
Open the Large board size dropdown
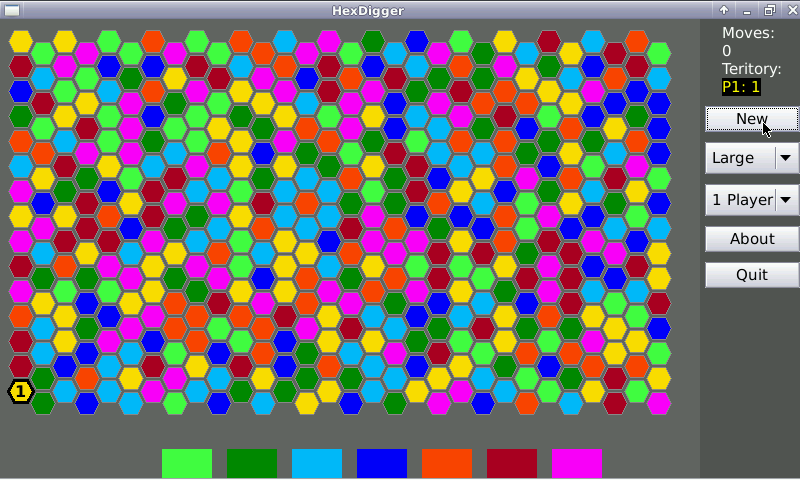pyautogui.click(x=752, y=158)
